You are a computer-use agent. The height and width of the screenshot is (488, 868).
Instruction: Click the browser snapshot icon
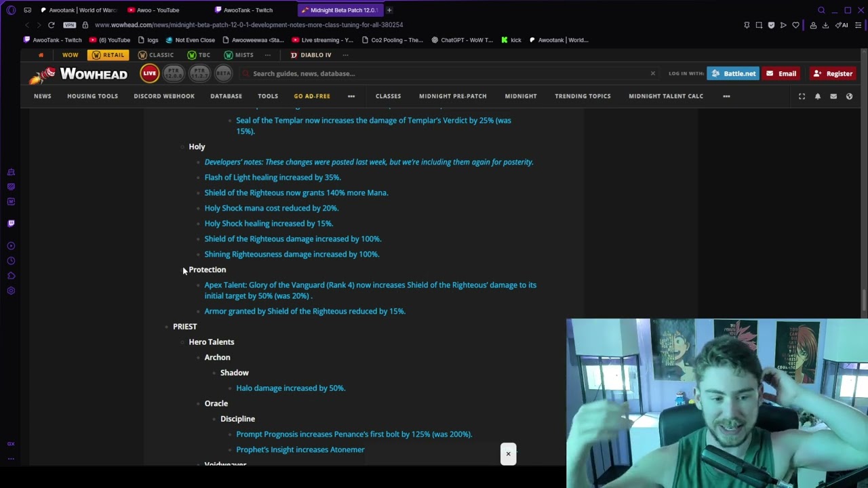[x=759, y=25]
